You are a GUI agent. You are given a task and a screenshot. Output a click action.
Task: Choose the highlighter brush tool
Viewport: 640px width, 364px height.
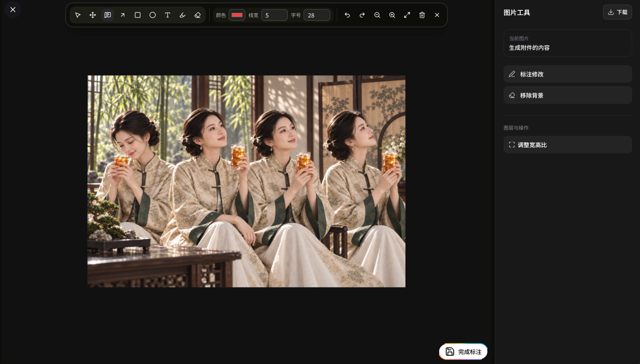click(183, 15)
